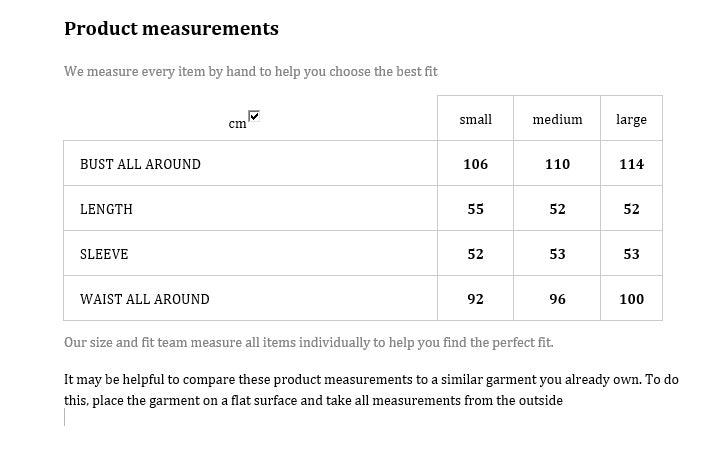The image size is (719, 452).
Task: Click the 'We measure every item by hand' subtitle
Action: 250,71
